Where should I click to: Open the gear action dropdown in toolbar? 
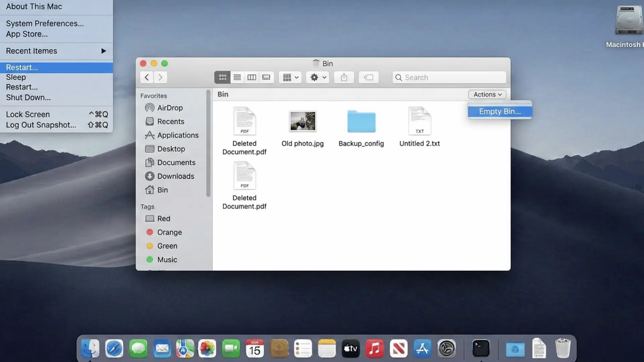pos(318,77)
